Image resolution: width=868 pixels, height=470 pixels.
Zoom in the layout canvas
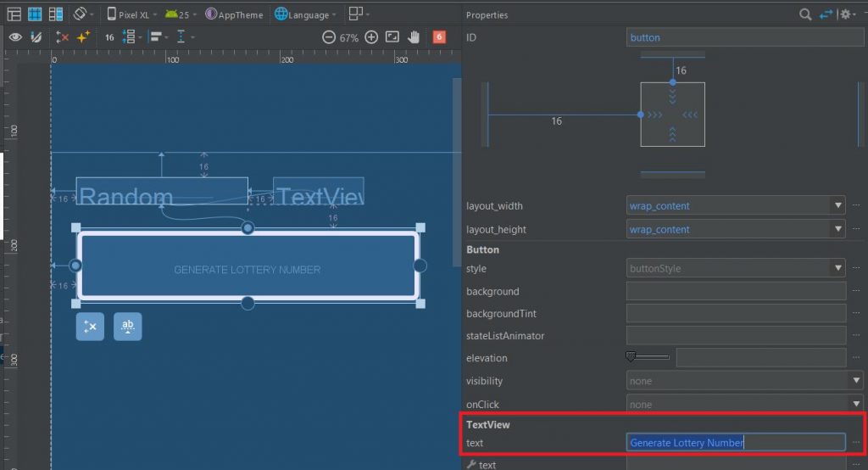(370, 37)
